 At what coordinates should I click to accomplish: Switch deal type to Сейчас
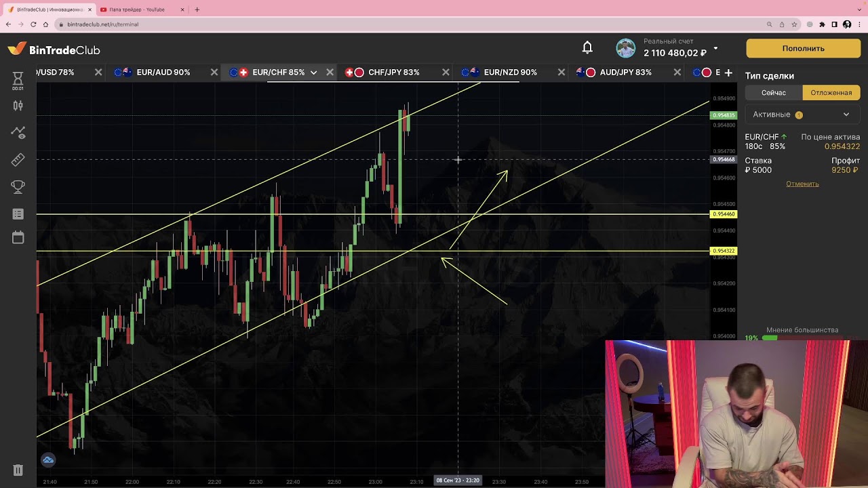point(773,93)
